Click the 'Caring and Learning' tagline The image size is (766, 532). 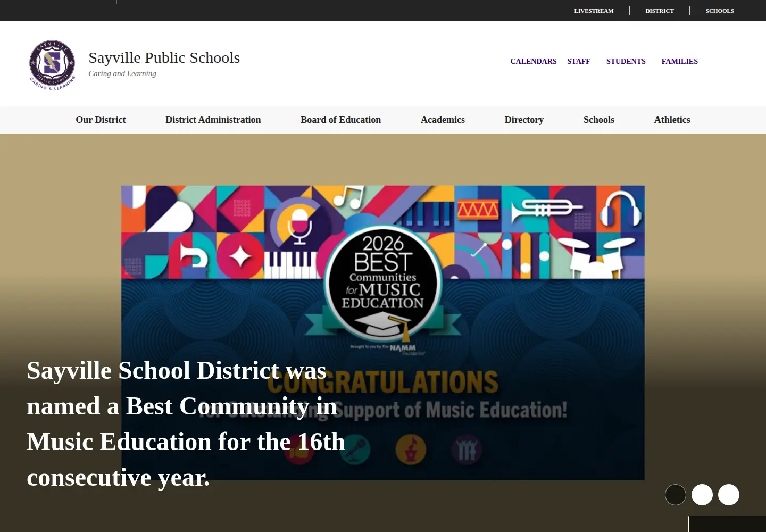point(122,73)
